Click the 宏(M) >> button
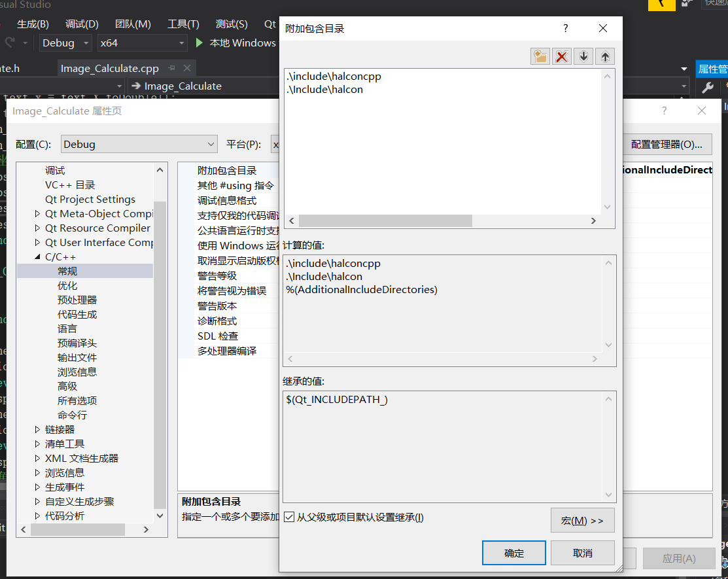The image size is (728, 579). coord(582,519)
